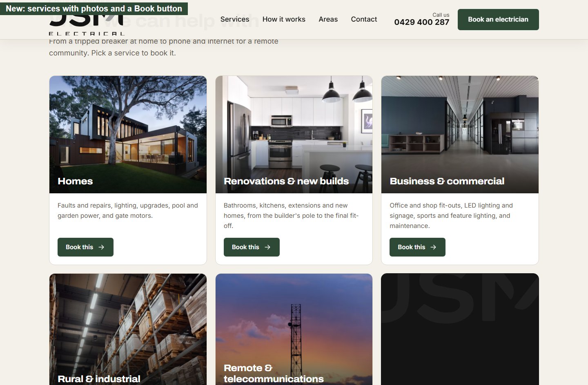Go to the Areas nav link
This screenshot has width=588, height=385.
(x=328, y=19)
